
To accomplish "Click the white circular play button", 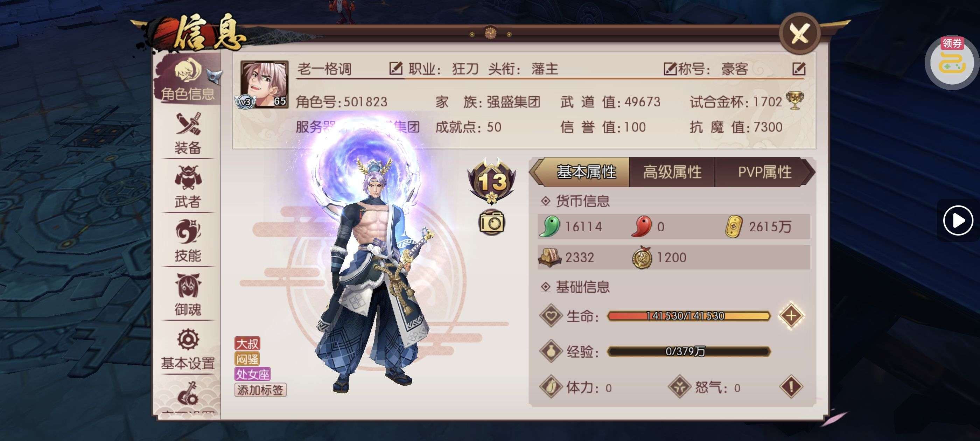I will point(958,220).
